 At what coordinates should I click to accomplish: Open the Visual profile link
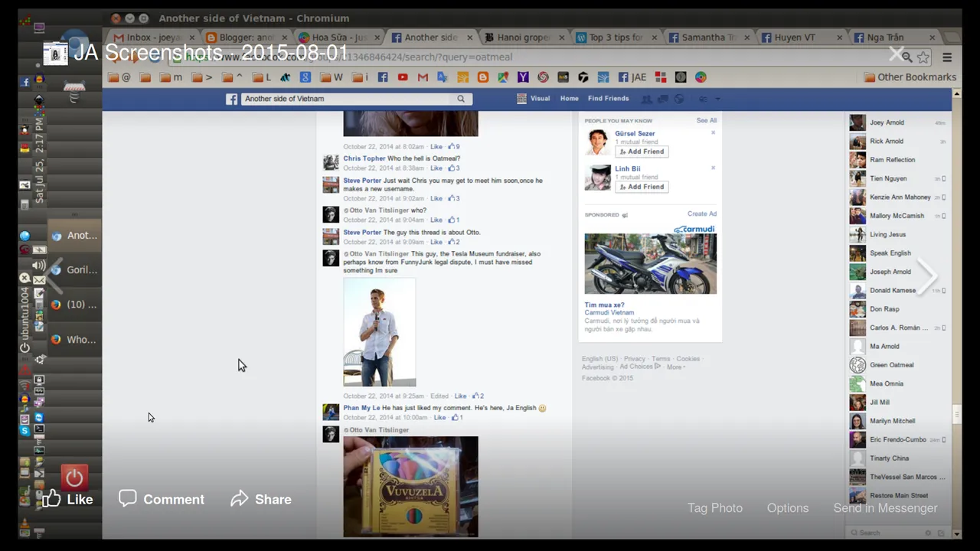pos(534,99)
